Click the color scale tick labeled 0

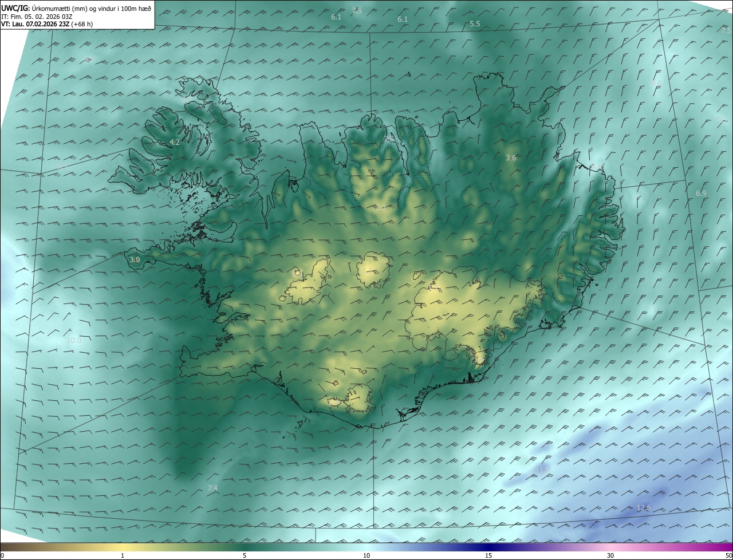click(x=2, y=555)
